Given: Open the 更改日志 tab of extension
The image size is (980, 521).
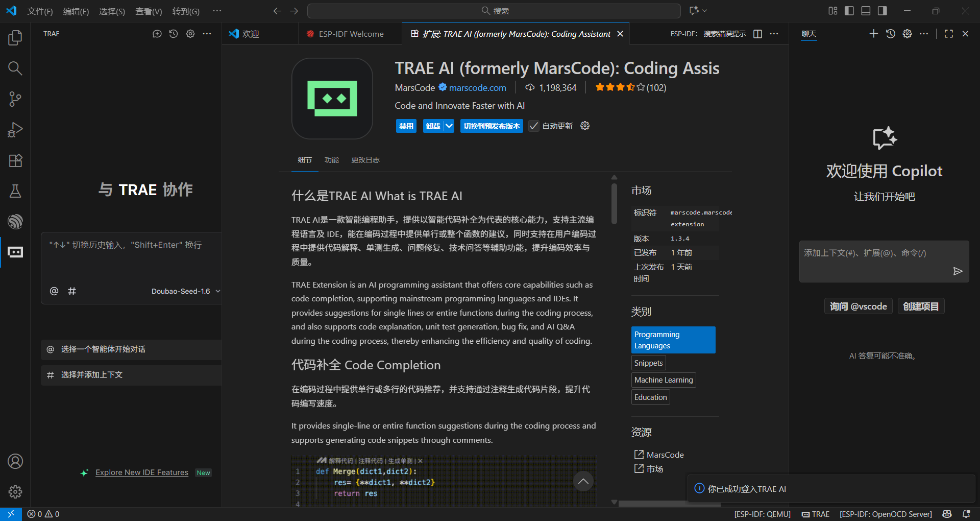Looking at the screenshot, I should pos(365,160).
